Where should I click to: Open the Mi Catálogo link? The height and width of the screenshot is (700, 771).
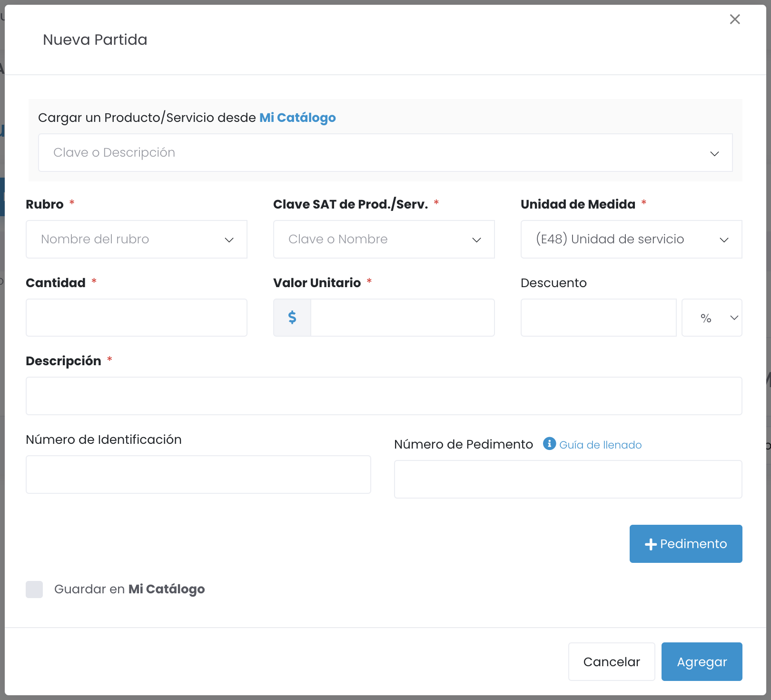point(297,118)
